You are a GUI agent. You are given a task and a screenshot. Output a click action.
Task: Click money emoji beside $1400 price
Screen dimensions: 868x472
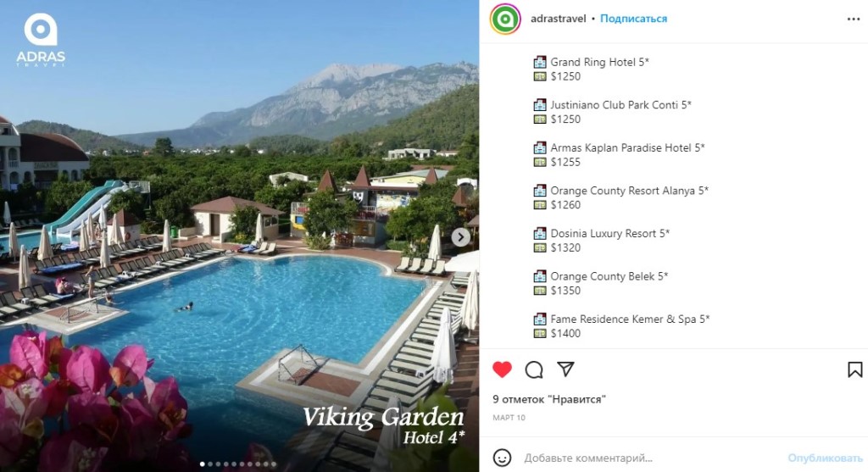point(540,333)
